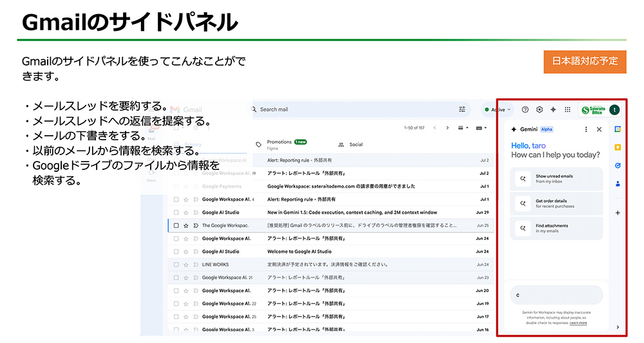Open the Active status dropdown
The height and width of the screenshot is (343, 644).
click(x=498, y=109)
